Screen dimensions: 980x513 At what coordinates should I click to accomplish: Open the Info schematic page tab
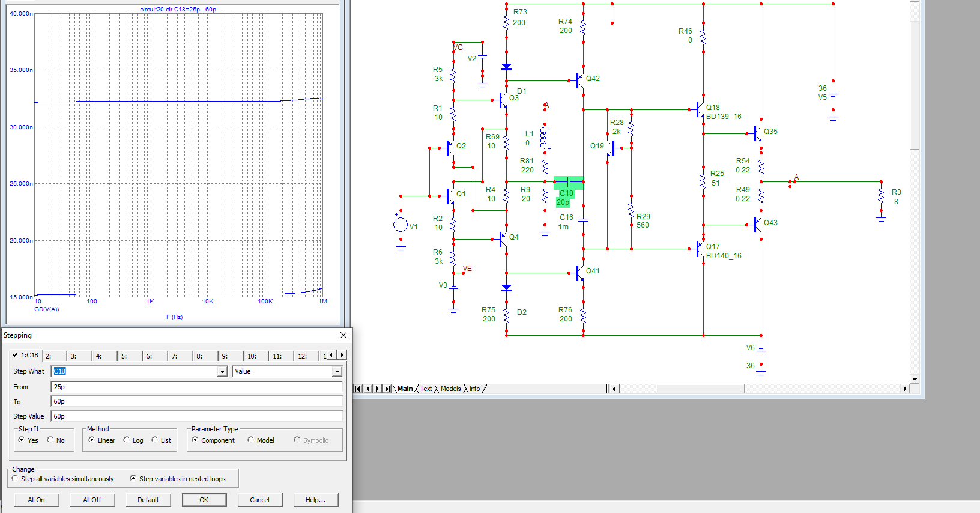[x=474, y=389]
